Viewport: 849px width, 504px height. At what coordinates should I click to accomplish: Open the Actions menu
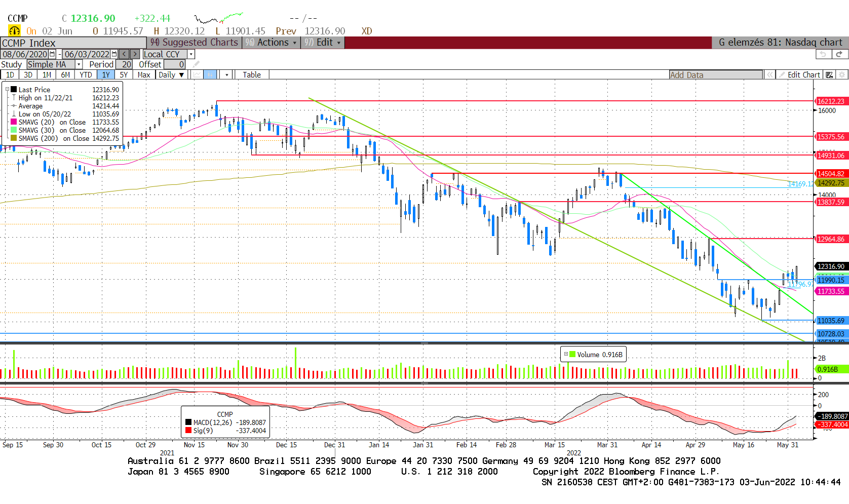click(272, 43)
